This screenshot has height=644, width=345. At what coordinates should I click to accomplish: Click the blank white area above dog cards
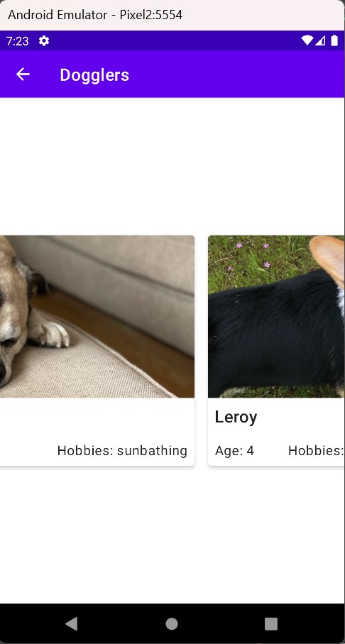coord(172,166)
